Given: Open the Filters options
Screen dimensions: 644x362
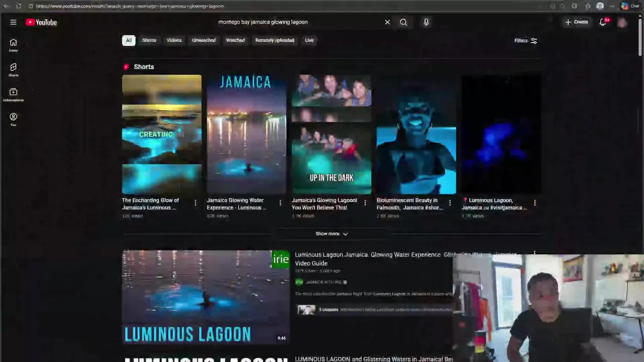Looking at the screenshot, I should (x=526, y=41).
